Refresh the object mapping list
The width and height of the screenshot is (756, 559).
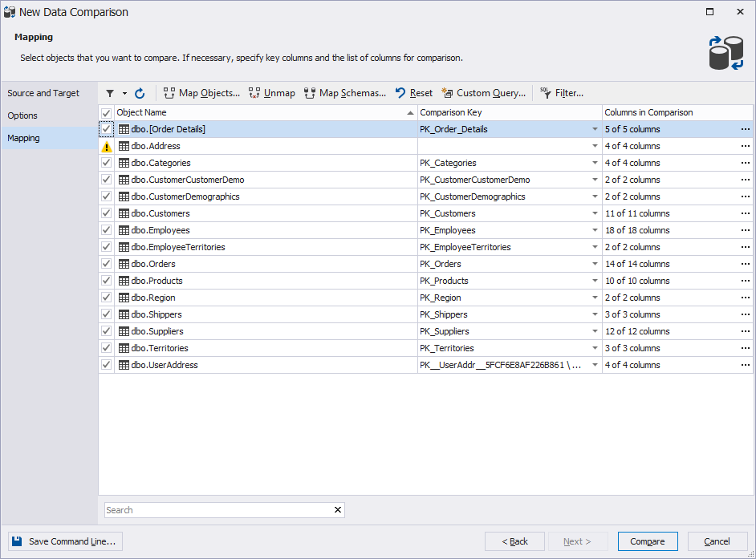(x=139, y=93)
